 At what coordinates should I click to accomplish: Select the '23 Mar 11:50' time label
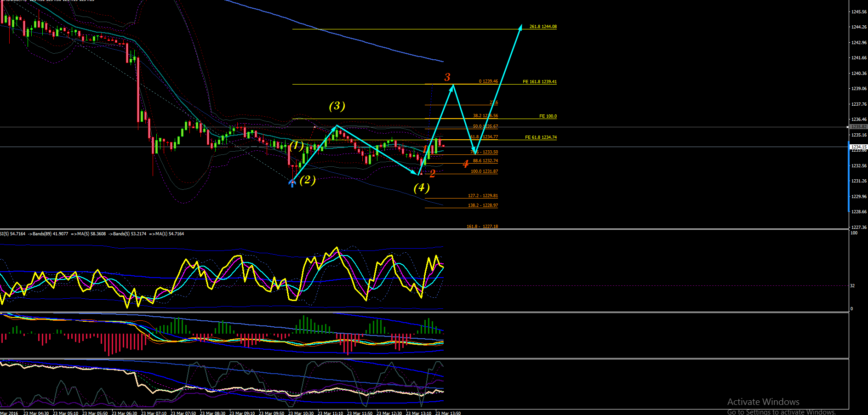[x=360, y=413]
